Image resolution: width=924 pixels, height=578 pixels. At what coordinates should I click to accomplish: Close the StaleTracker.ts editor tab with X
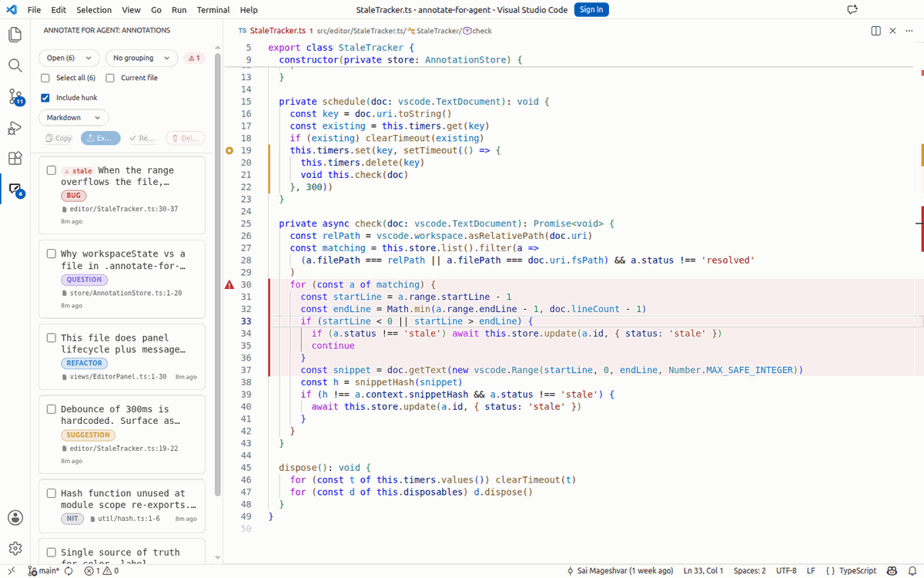click(x=892, y=31)
